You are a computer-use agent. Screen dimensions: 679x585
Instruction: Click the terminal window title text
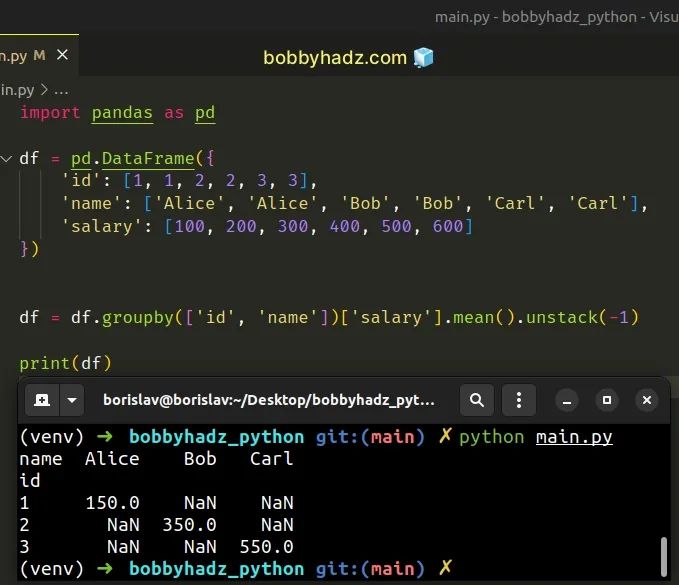(x=269, y=400)
